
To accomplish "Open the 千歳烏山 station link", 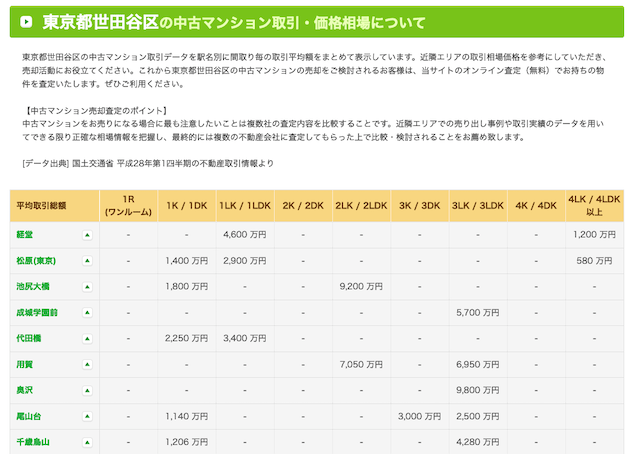I will click(x=33, y=442).
